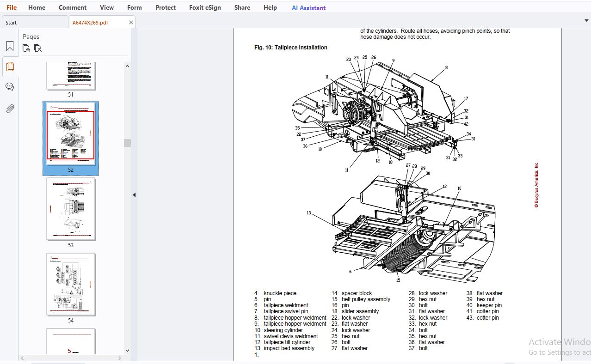Open the Bookmarks panel icon
This screenshot has height=364, width=591.
click(x=10, y=46)
